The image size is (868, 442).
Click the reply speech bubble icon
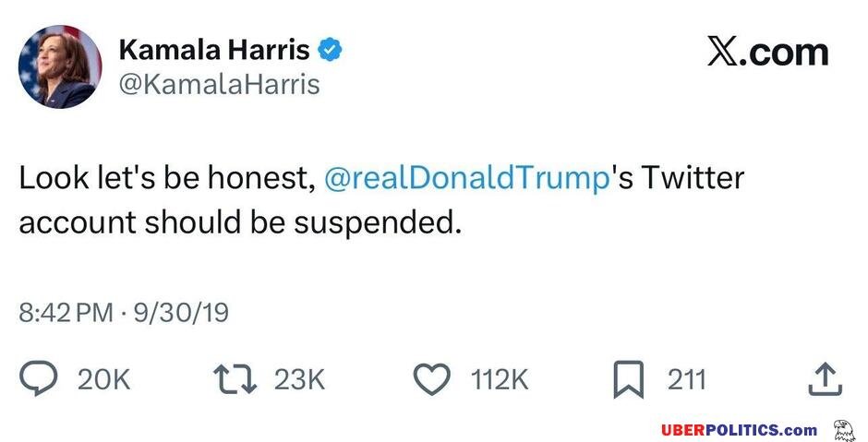pos(39,379)
